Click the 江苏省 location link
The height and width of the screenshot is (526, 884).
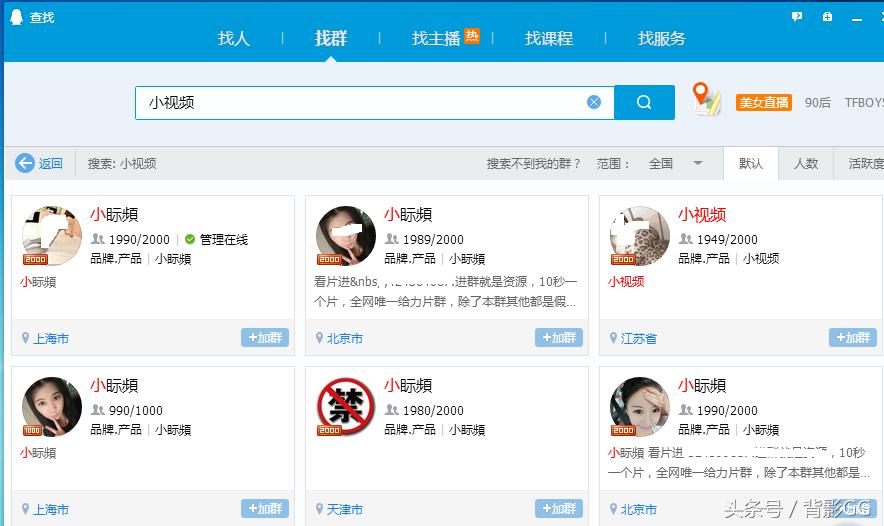(x=638, y=338)
